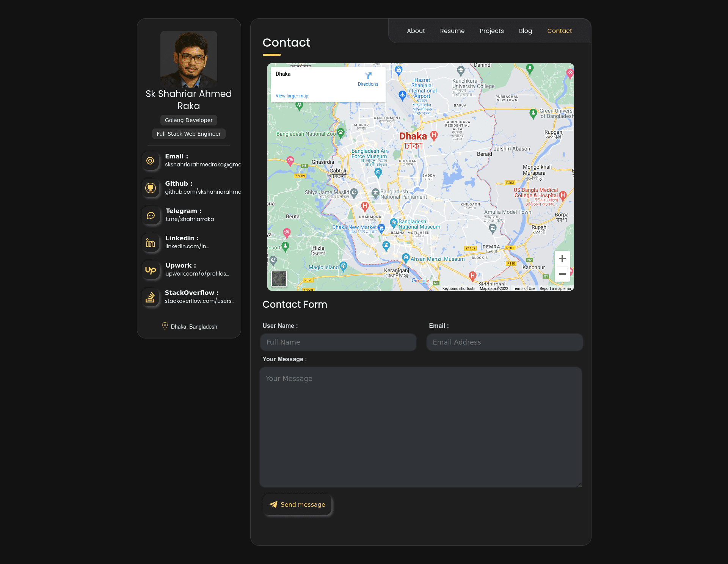Click the Upwork logo icon

coord(151,270)
